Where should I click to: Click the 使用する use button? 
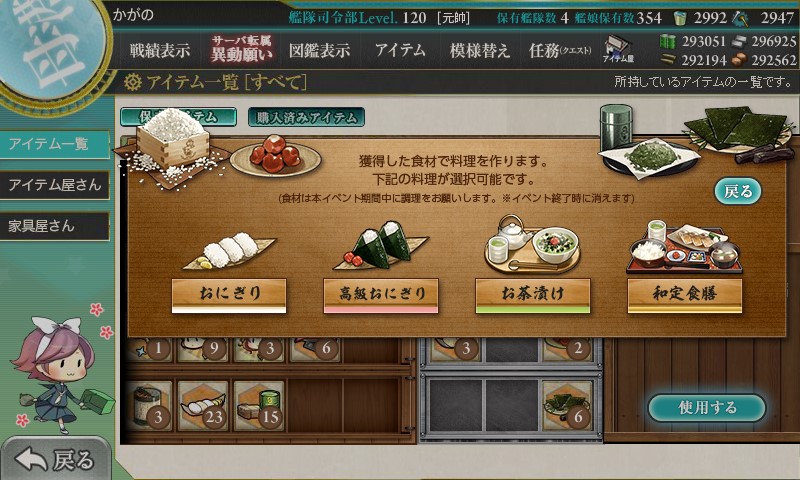(x=707, y=408)
